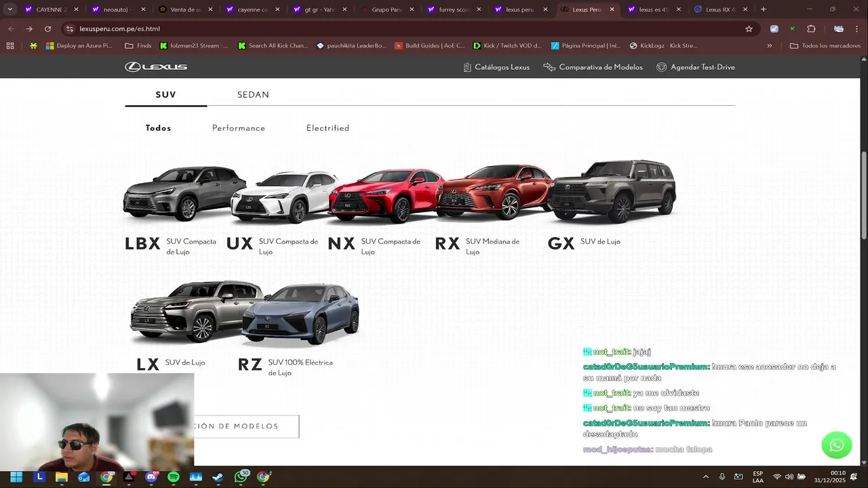Bookmark this page with the star icon
This screenshot has width=868, height=488.
[x=749, y=28]
